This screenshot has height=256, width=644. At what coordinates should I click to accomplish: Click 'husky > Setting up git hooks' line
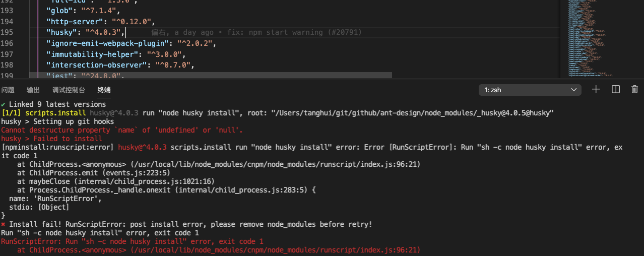tap(57, 121)
